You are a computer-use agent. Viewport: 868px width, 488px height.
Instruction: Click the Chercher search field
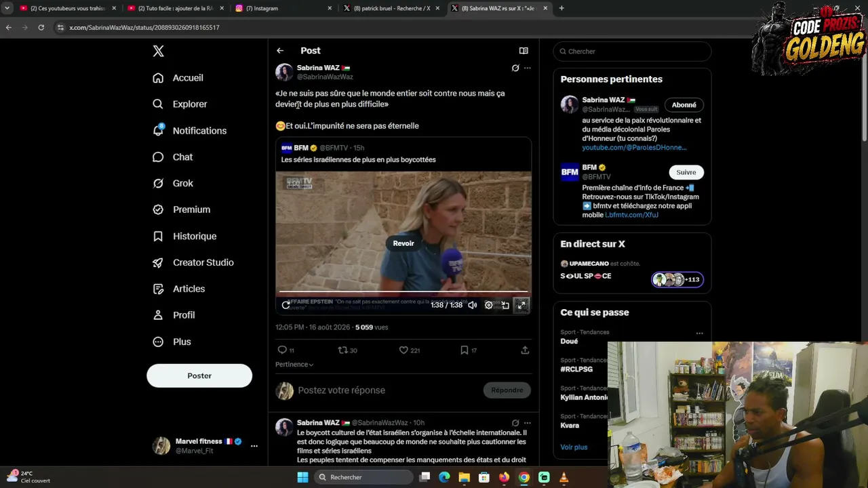pyautogui.click(x=632, y=52)
